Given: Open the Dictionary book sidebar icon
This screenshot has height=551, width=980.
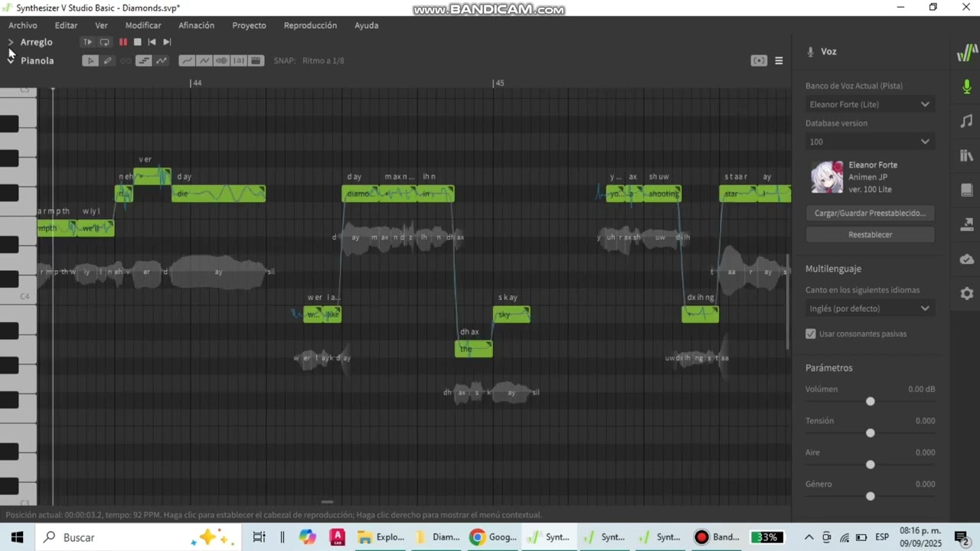Looking at the screenshot, I should tap(967, 190).
